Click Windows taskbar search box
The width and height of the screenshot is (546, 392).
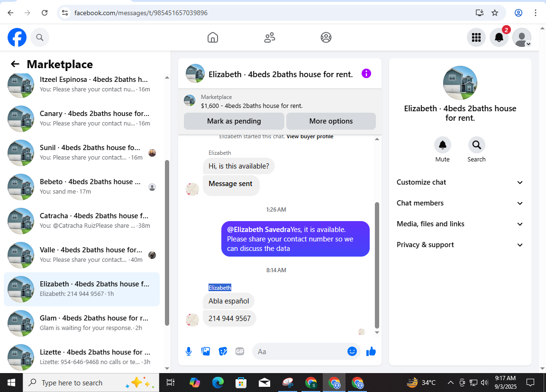91,383
